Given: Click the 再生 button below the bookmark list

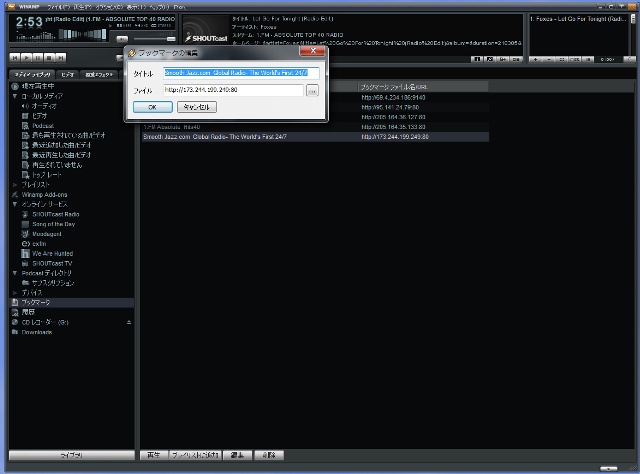Looking at the screenshot, I should coord(154,455).
